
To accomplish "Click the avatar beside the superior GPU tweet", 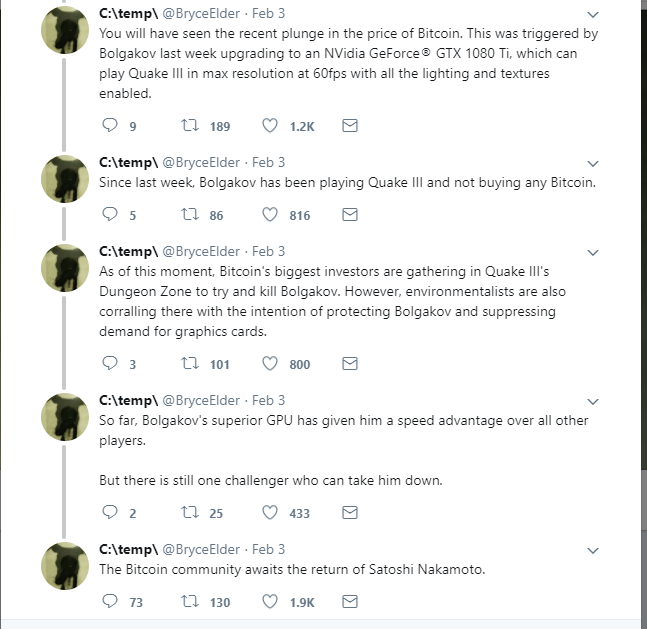I will click(66, 419).
